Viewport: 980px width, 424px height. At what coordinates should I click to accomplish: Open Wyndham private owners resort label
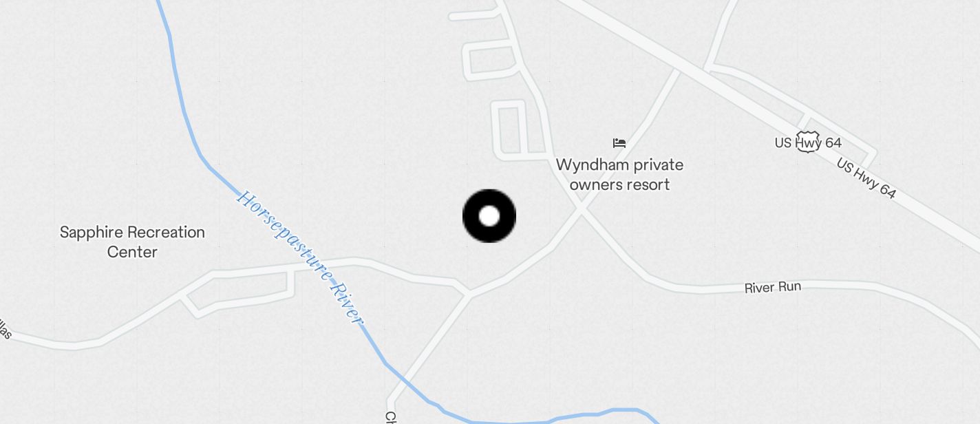click(x=619, y=175)
